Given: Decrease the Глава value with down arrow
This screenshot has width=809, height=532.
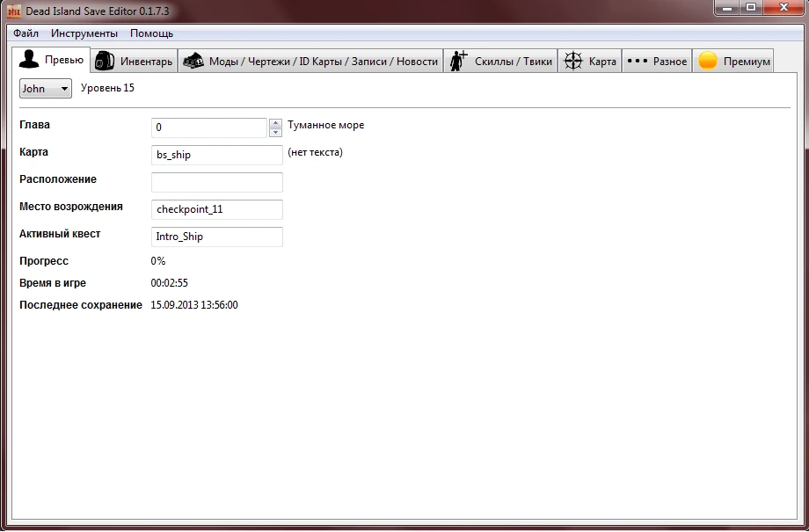Looking at the screenshot, I should (275, 133).
